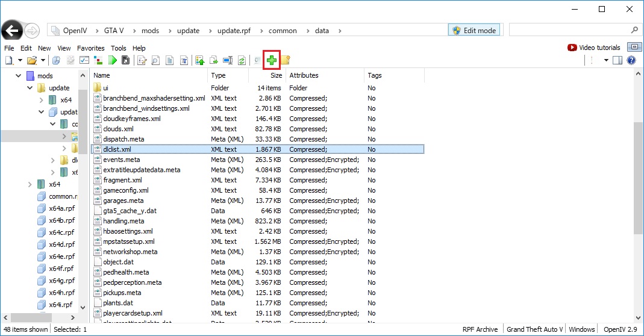
Task: Navigate back with the black arrow button
Action: [x=13, y=31]
